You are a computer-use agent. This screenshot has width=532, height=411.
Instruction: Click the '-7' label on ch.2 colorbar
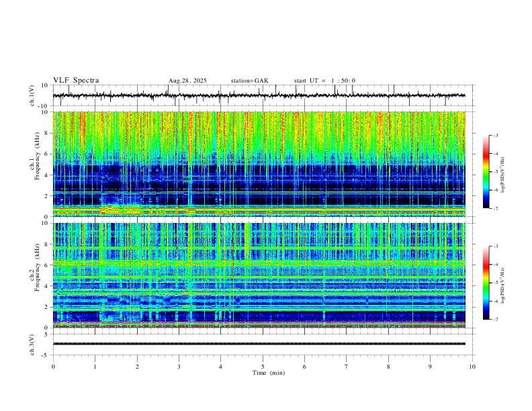495,320
